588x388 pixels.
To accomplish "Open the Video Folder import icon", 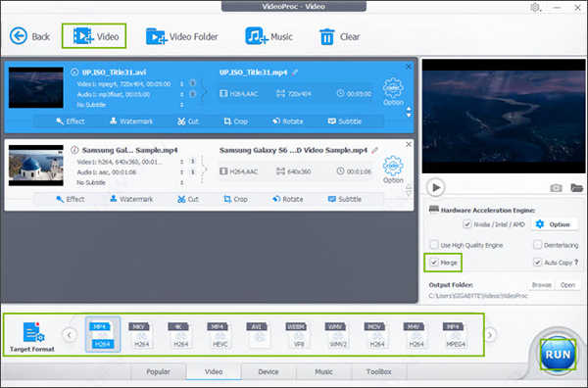I will [156, 36].
